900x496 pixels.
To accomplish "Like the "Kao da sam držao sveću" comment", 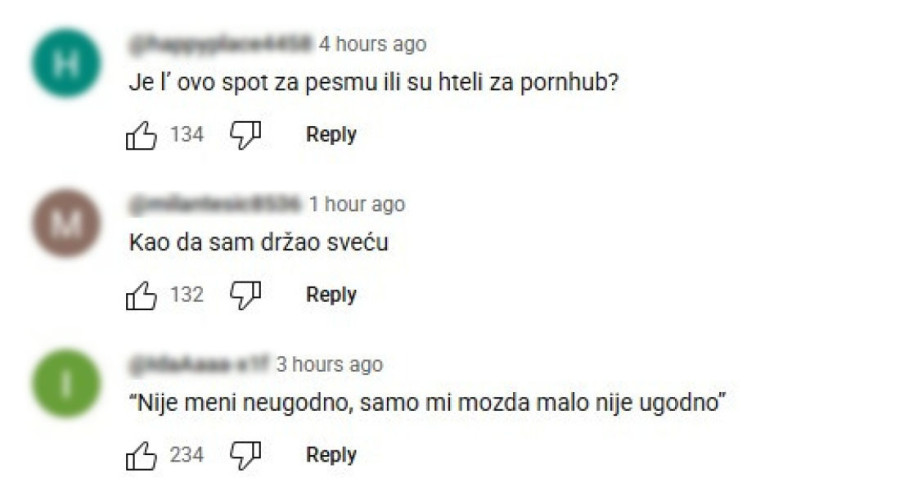I will click(x=141, y=296).
